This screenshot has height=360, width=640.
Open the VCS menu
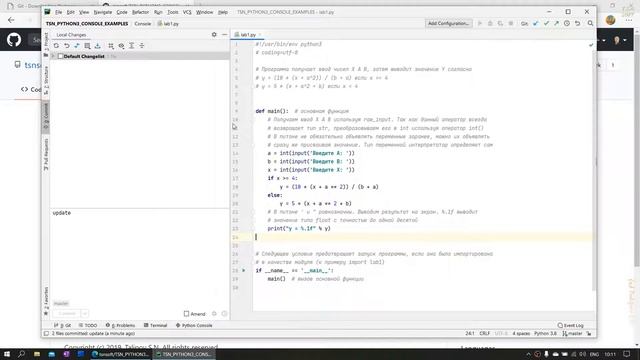point(187,12)
